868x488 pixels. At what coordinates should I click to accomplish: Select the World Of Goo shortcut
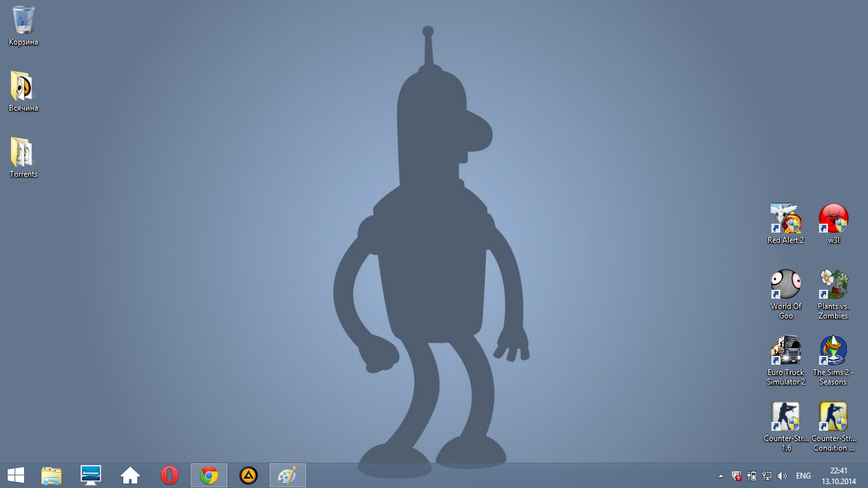coord(786,294)
